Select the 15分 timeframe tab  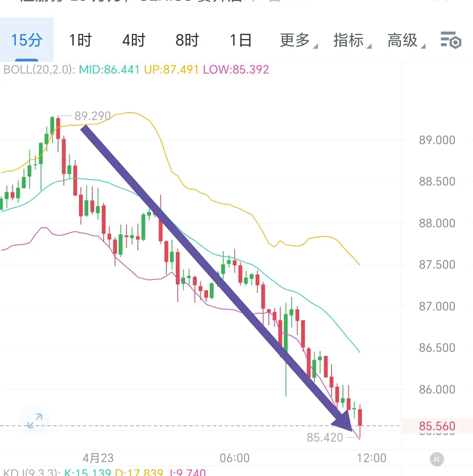coord(26,40)
